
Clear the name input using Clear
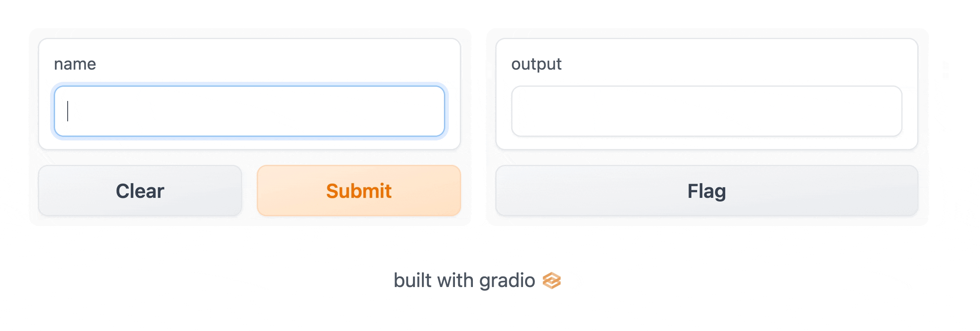pyautogui.click(x=140, y=190)
